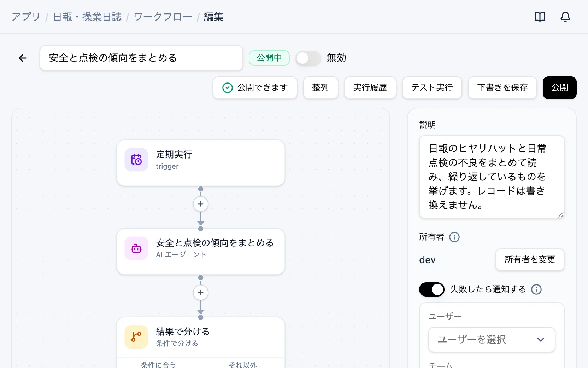
Task: Go to アプリ breadcrumb
Action: [x=26, y=17]
